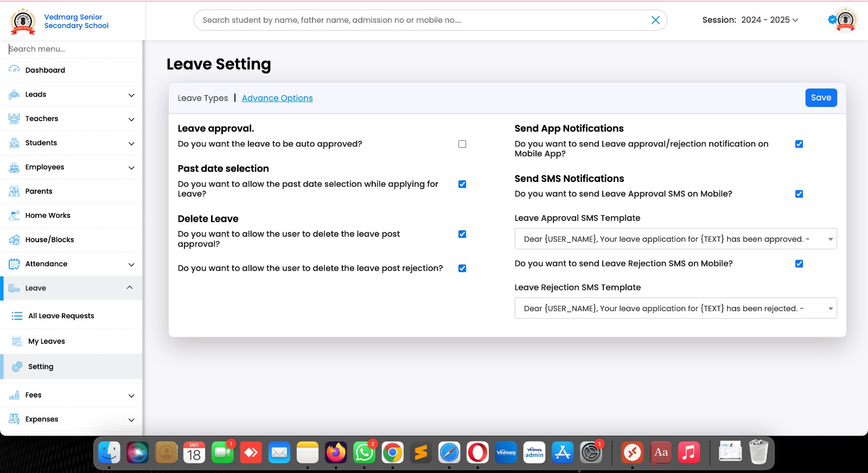868x473 pixels.
Task: Click the Setting gear icon in the sidebar
Action: 17,367
